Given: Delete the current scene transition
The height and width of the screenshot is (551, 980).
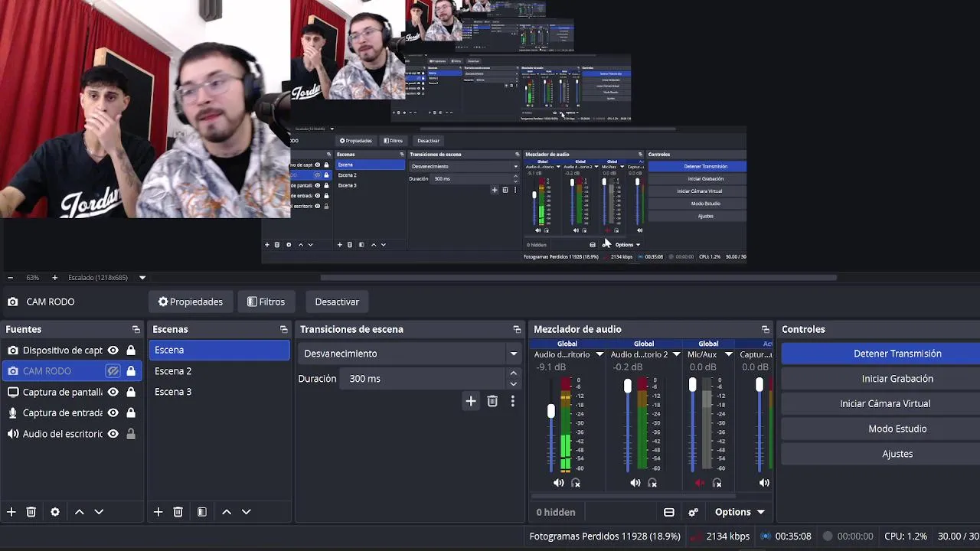Looking at the screenshot, I should click(492, 401).
